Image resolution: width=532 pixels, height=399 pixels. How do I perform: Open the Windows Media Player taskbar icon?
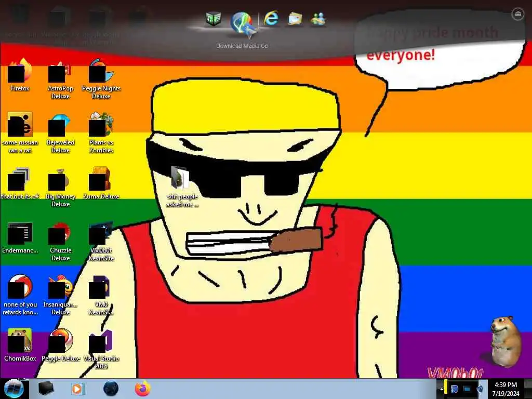point(77,389)
